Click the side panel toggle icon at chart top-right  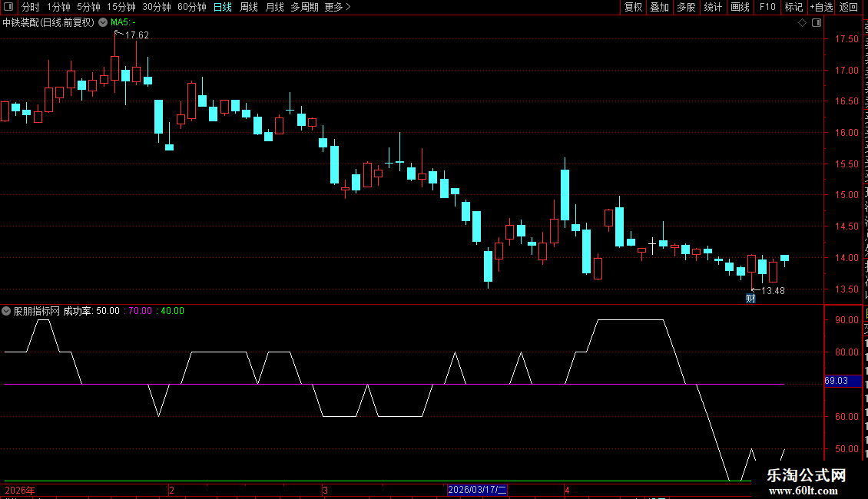click(x=817, y=23)
